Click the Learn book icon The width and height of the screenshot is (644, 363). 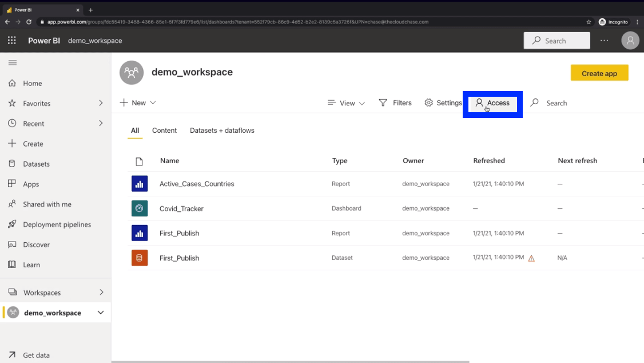(12, 265)
